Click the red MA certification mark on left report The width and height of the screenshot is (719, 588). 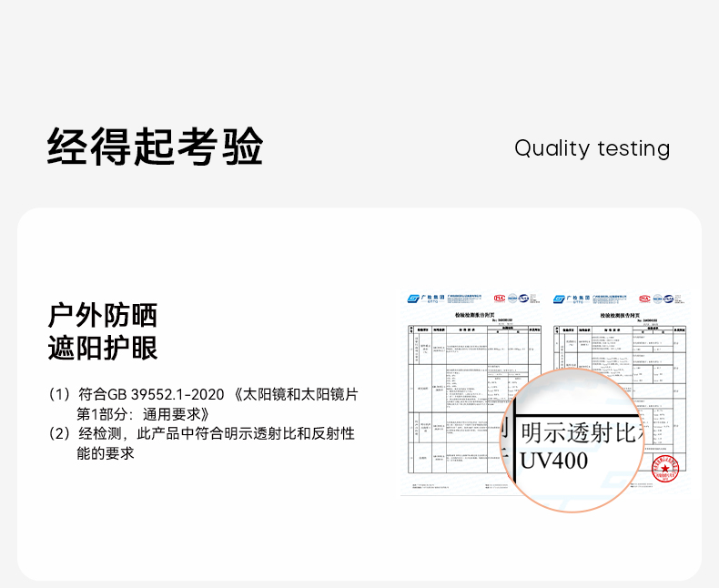[500, 298]
